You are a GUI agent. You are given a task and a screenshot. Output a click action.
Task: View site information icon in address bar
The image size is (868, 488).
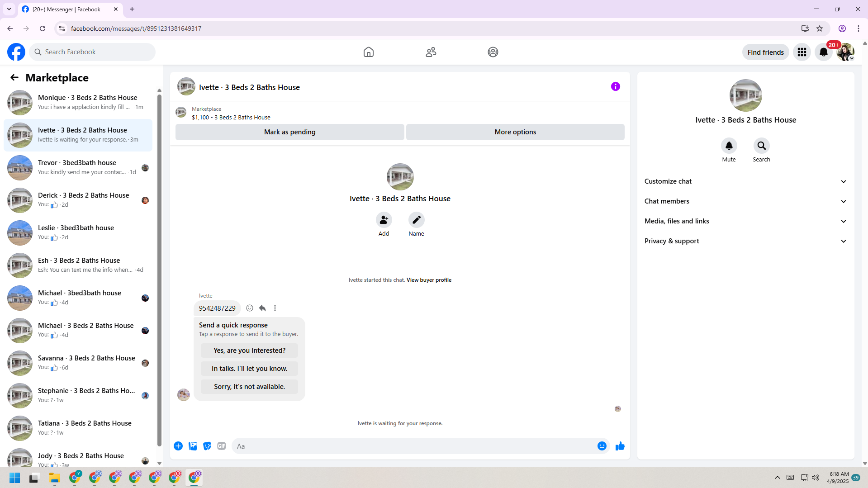coord(62,28)
